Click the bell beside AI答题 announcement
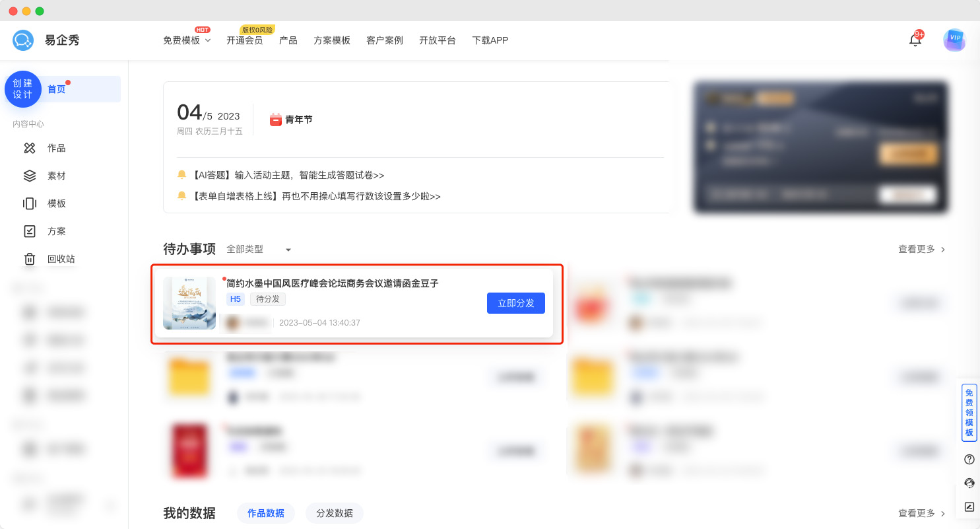 coord(182,174)
